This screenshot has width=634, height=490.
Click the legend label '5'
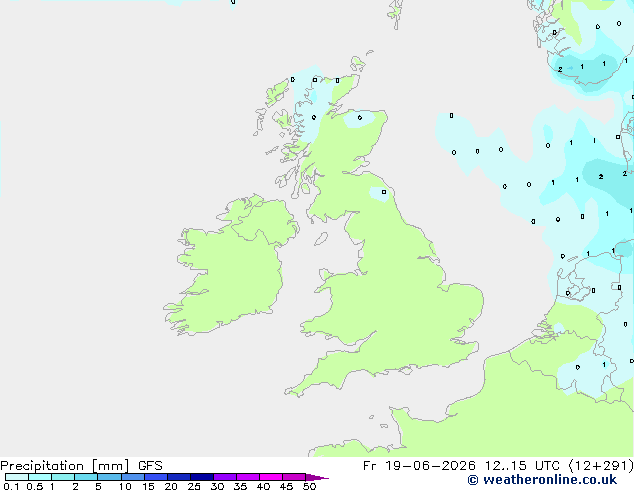pos(98,486)
